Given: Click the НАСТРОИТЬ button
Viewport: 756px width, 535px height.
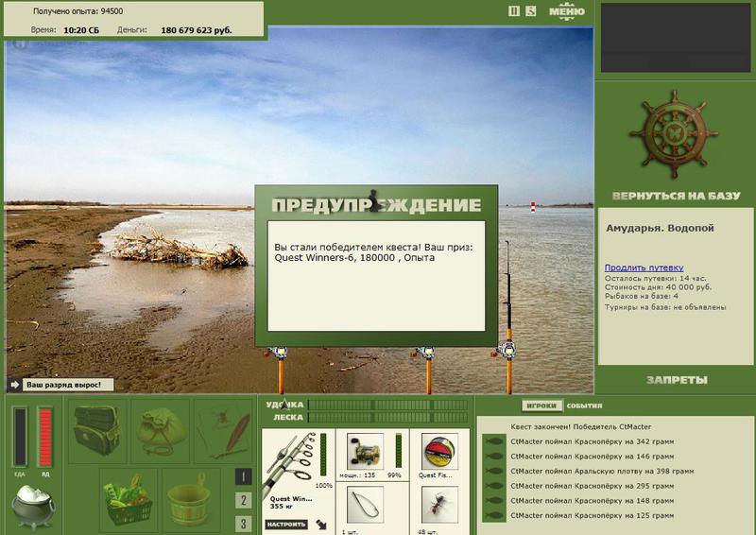Looking at the screenshot, I should (x=286, y=524).
